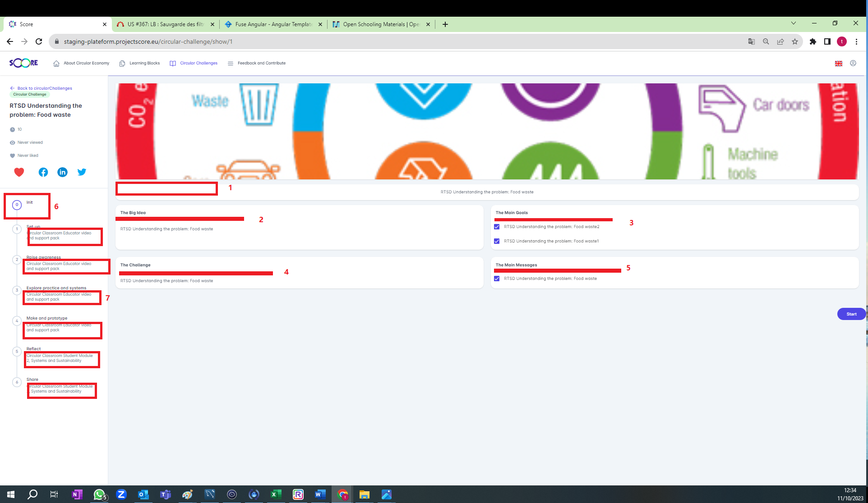868x503 pixels.
Task: Click the UK flag language selector
Action: coord(839,64)
